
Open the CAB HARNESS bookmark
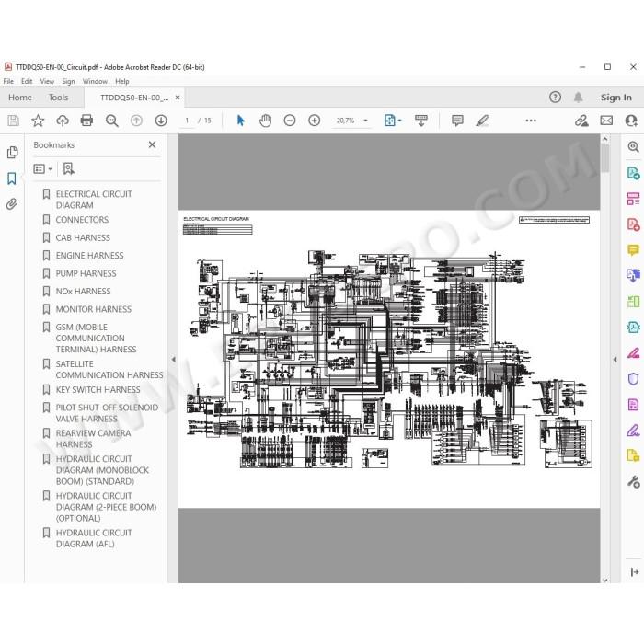(x=83, y=237)
